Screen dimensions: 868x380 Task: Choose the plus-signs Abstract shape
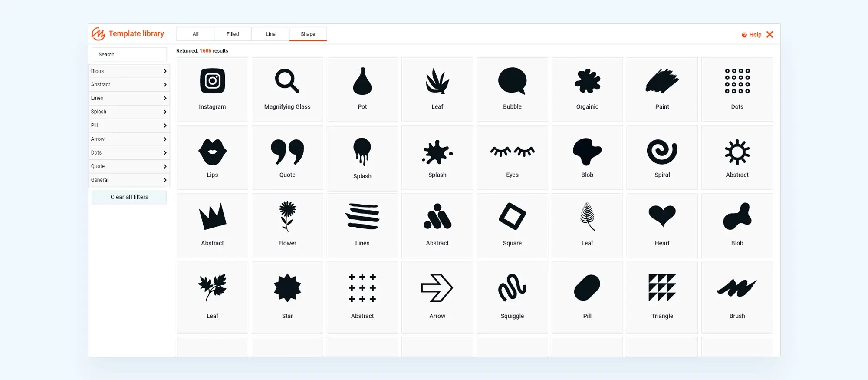point(362,297)
